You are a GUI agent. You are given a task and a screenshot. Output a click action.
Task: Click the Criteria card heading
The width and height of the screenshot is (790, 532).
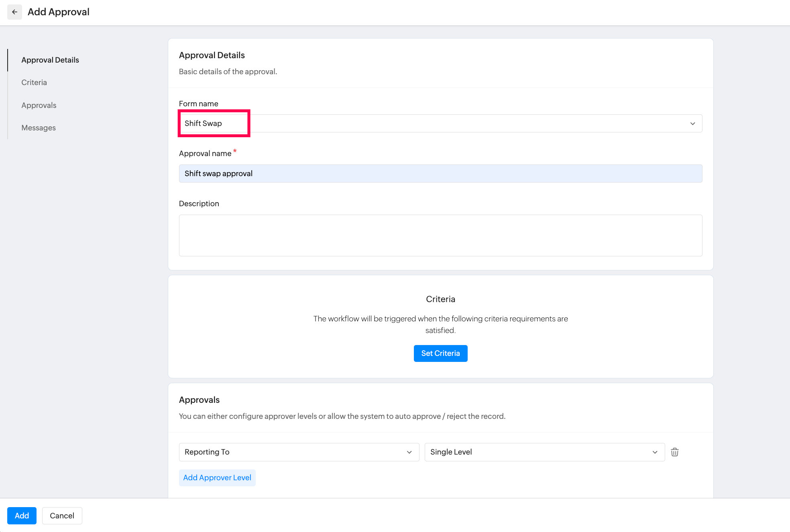(440, 299)
